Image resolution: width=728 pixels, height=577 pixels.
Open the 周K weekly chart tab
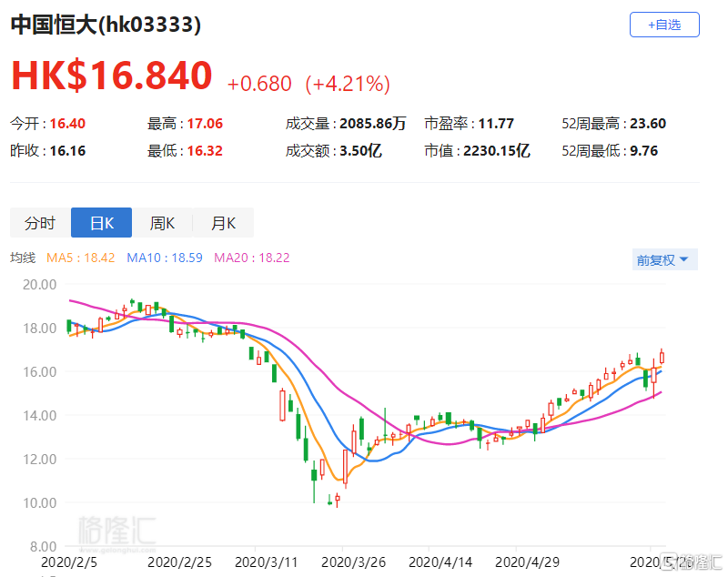[162, 223]
